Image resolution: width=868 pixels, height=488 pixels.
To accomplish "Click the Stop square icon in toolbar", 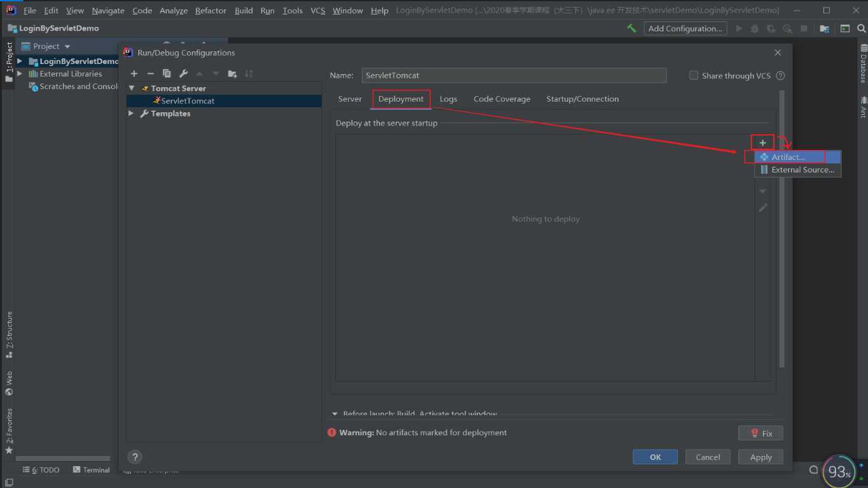I will [x=804, y=28].
